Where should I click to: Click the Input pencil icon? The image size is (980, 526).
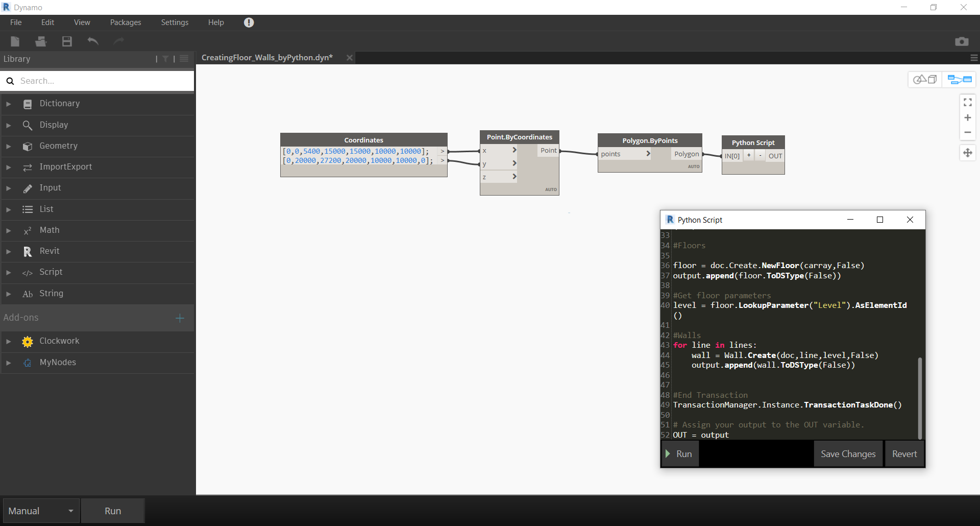28,188
